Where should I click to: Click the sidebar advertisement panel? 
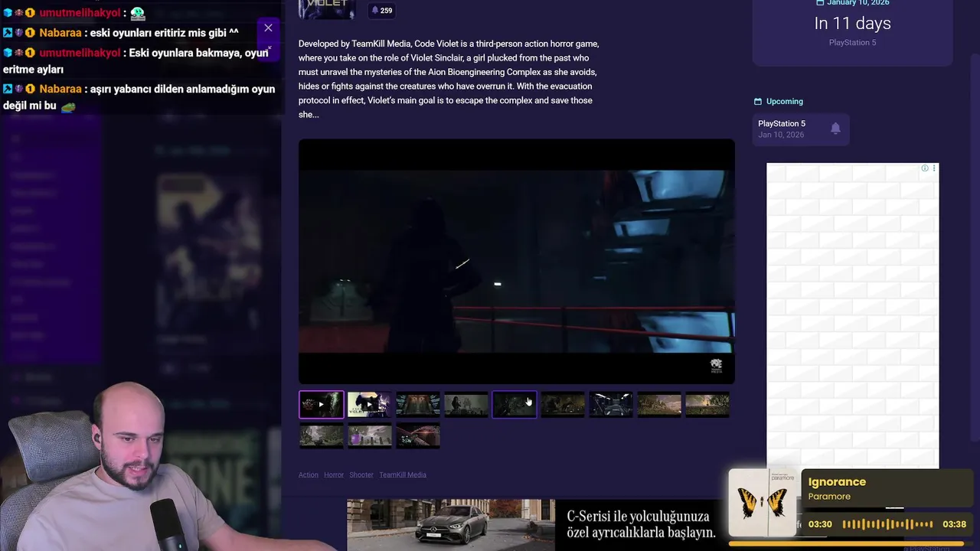(x=852, y=315)
